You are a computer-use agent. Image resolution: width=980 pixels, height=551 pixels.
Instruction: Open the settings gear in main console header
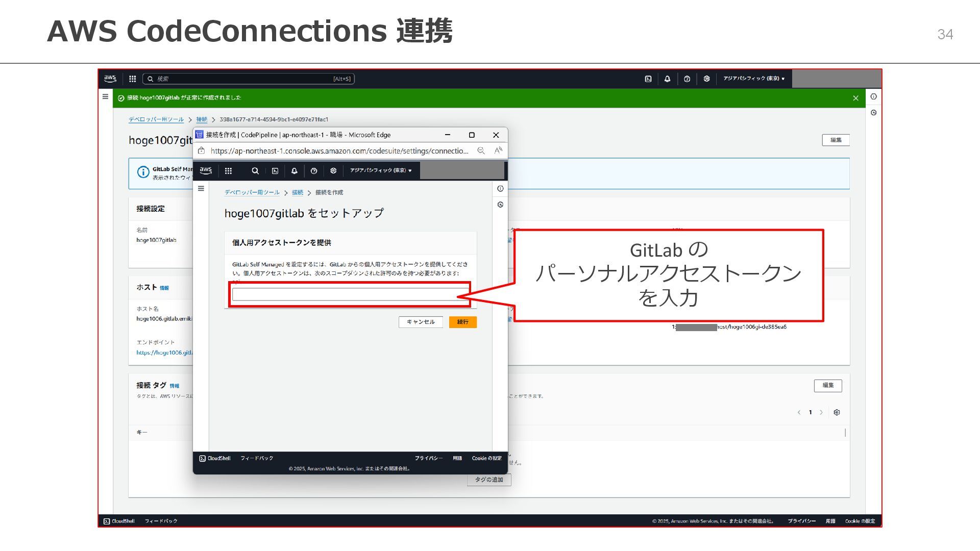[x=706, y=79]
